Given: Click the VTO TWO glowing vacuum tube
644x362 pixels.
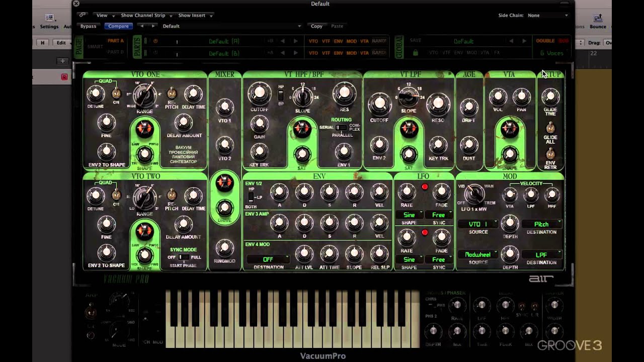Looking at the screenshot, I should point(144,231).
